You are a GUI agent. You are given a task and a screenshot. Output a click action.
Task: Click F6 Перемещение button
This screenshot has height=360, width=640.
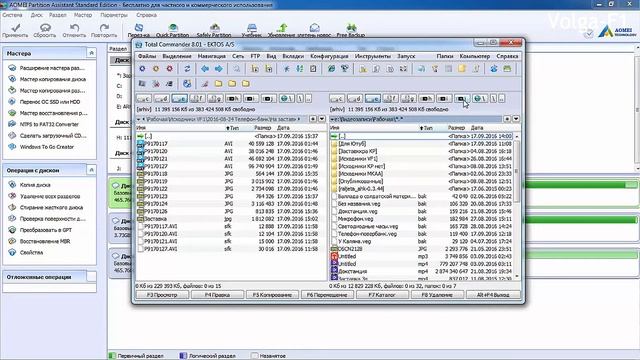point(327,295)
